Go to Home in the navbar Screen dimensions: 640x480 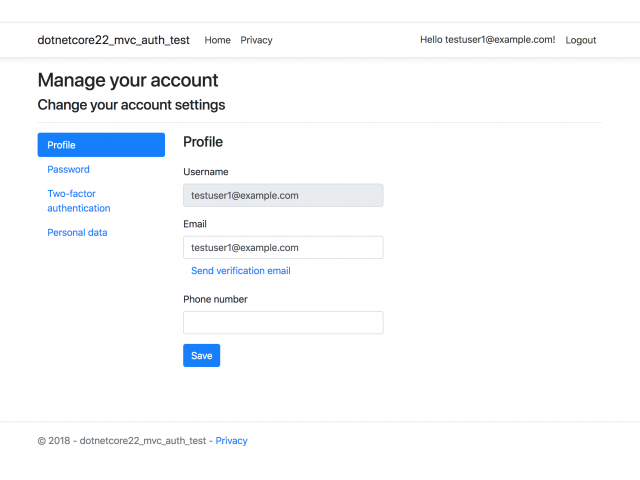[218, 40]
